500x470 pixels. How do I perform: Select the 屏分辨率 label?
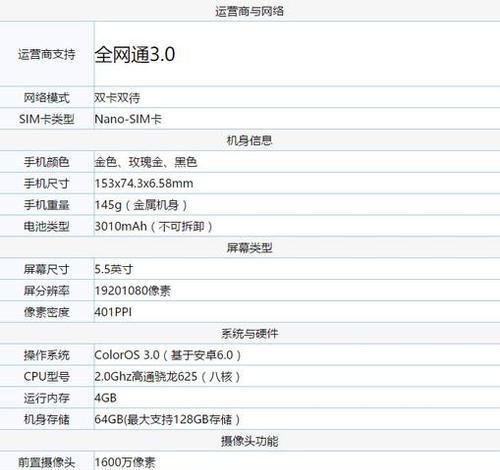click(47, 291)
